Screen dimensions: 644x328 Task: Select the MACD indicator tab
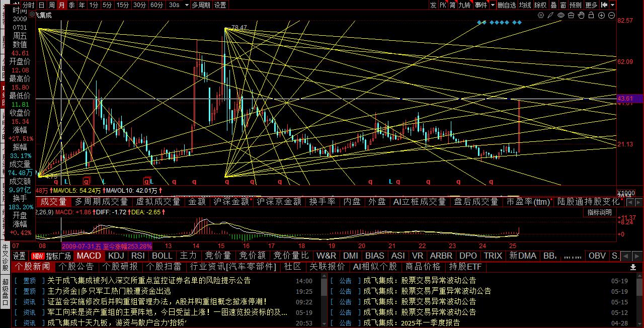point(89,256)
